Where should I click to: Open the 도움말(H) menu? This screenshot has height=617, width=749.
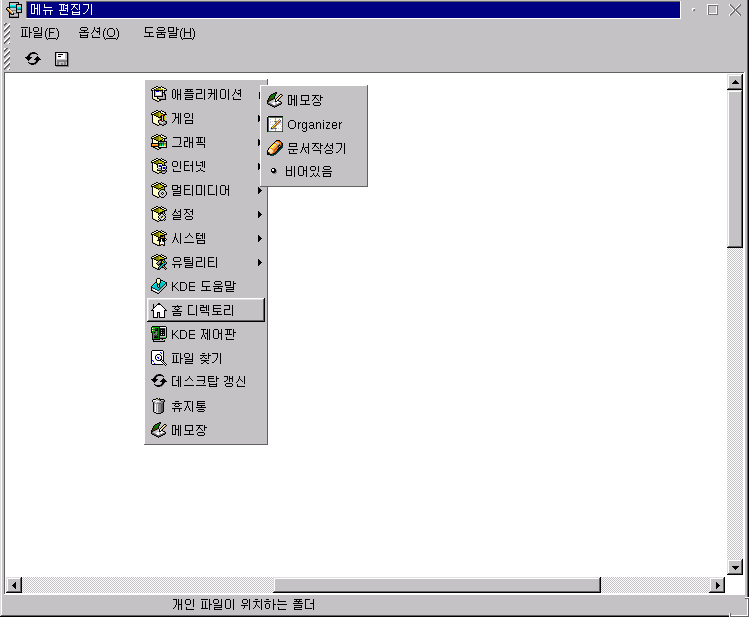coord(170,33)
